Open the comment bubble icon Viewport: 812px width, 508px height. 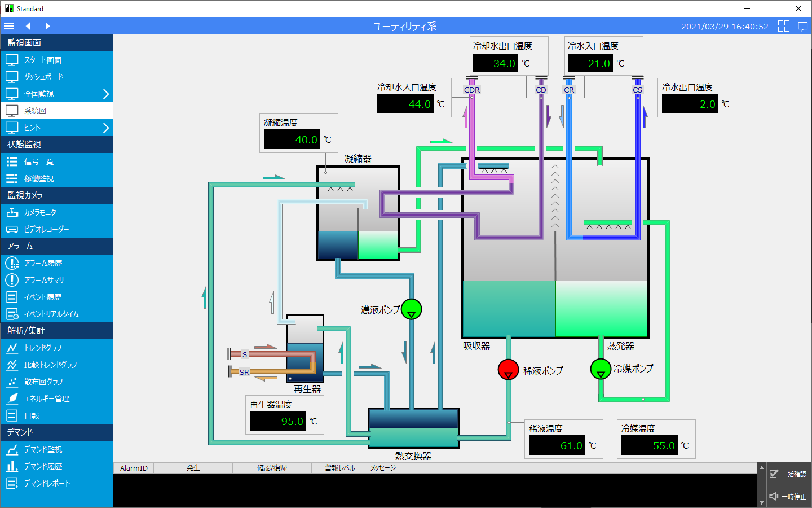click(x=803, y=26)
